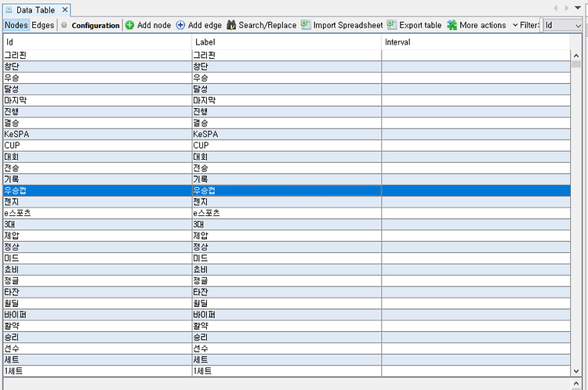The image size is (588, 390).
Task: Open the Filter column dropdown showing Id
Action: 562,25
